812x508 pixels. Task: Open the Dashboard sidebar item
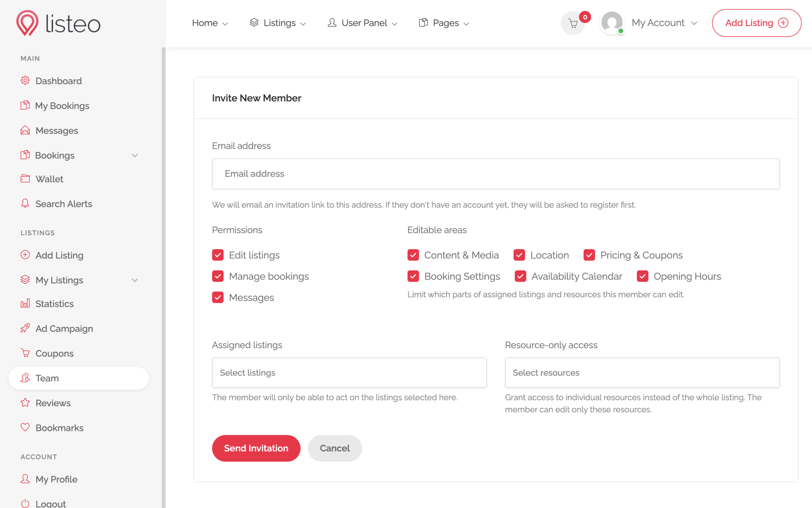(x=79, y=81)
